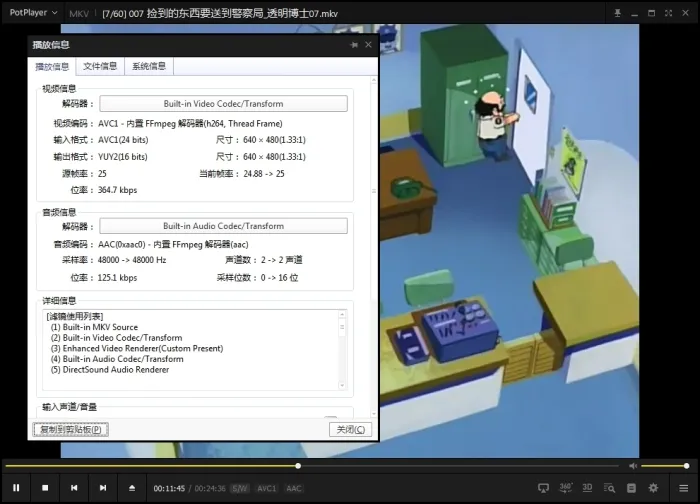700x504 pixels.
Task: Open the preferences gear icon
Action: click(x=653, y=488)
